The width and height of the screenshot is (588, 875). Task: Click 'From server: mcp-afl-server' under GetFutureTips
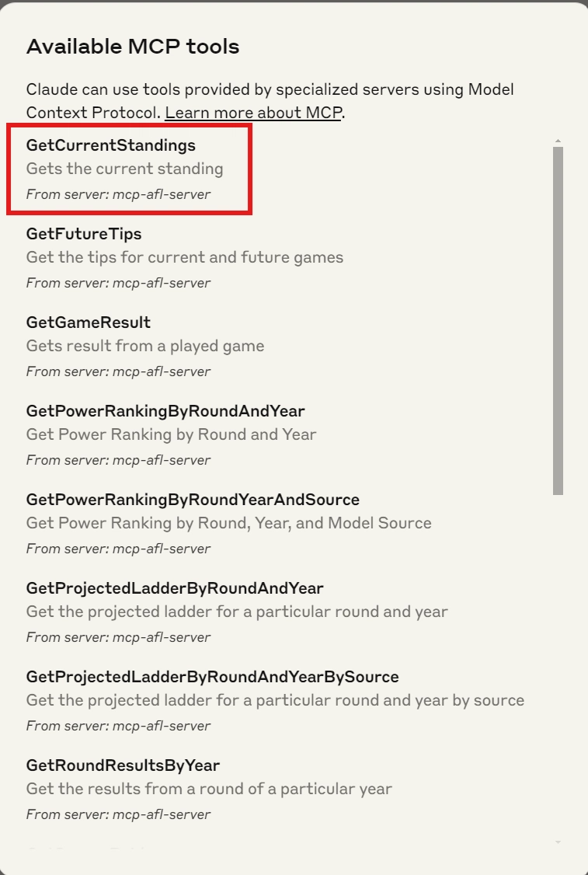pyautogui.click(x=118, y=283)
